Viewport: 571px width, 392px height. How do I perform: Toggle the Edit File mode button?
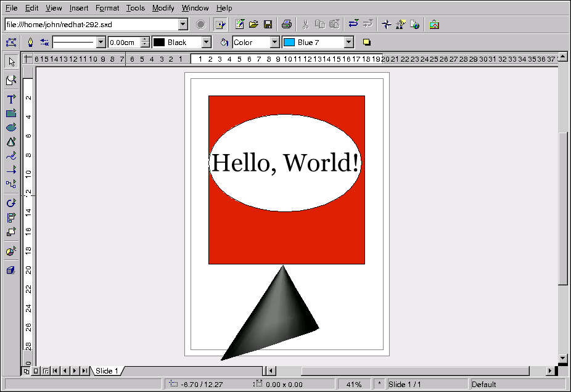click(221, 25)
